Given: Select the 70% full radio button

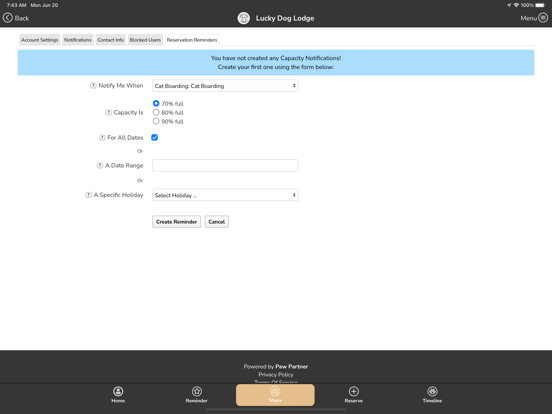Looking at the screenshot, I should click(156, 103).
